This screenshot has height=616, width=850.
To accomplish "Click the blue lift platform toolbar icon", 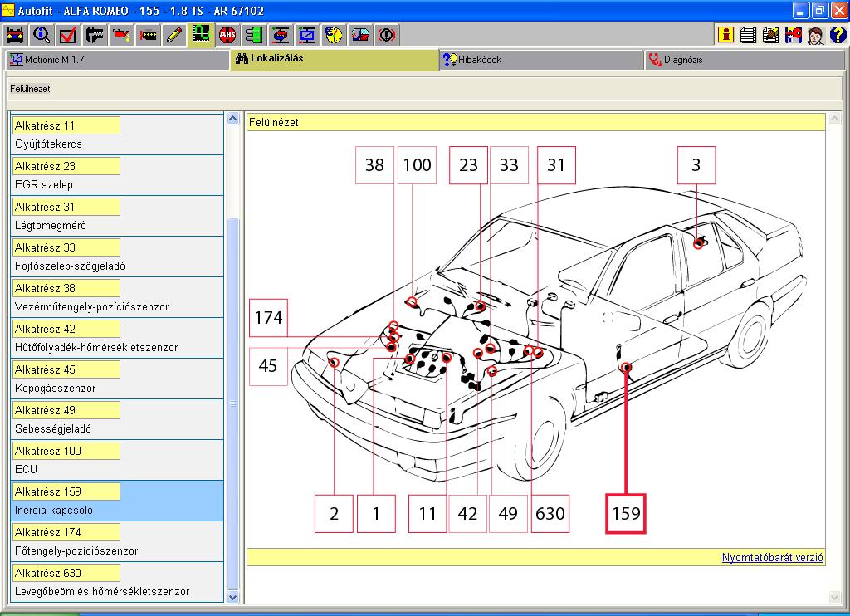I will 307,35.
